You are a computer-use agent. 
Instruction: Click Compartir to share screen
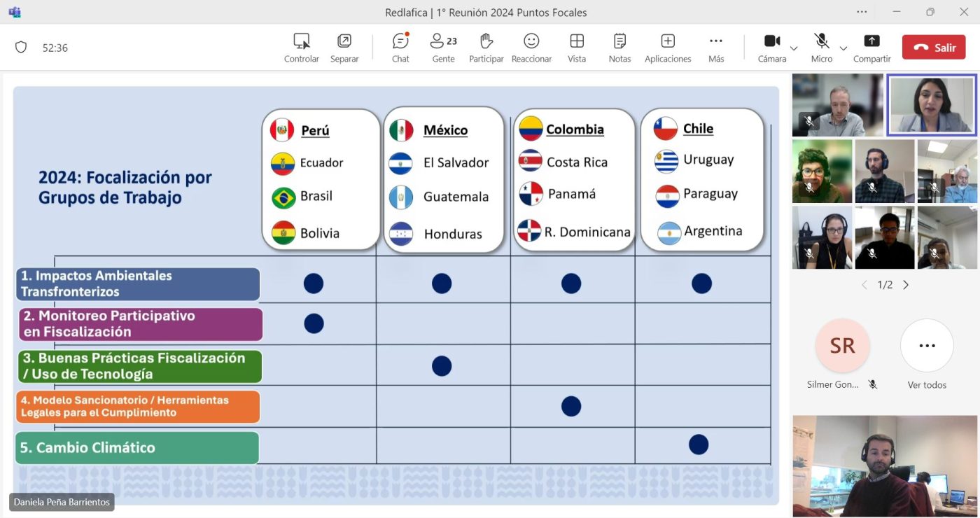[871, 48]
